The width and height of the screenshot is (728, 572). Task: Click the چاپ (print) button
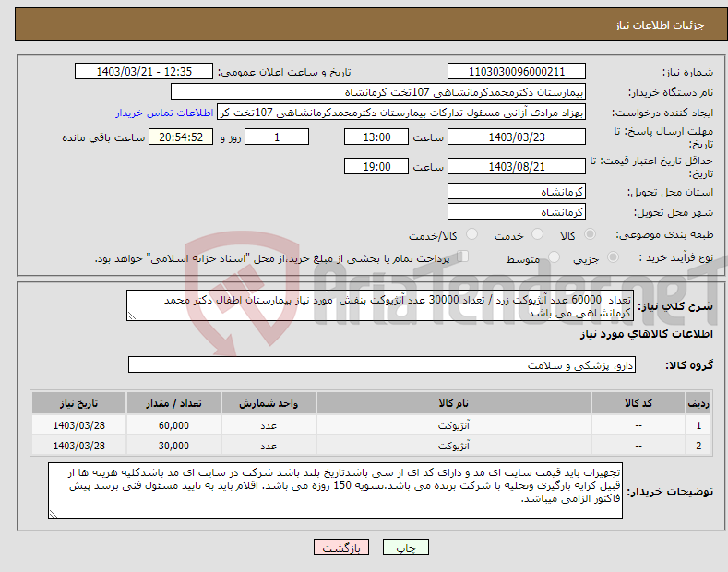[405, 547]
